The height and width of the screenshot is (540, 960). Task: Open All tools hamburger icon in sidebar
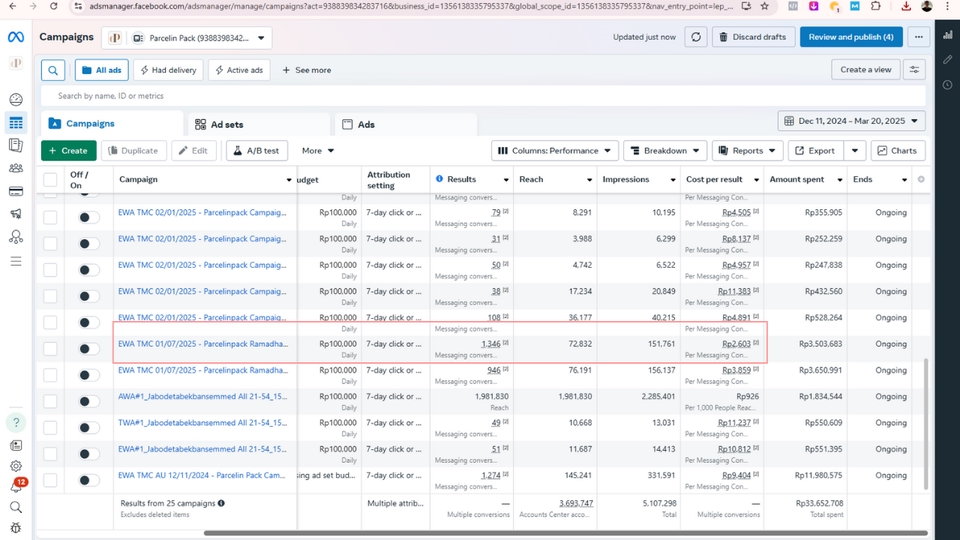click(x=16, y=262)
